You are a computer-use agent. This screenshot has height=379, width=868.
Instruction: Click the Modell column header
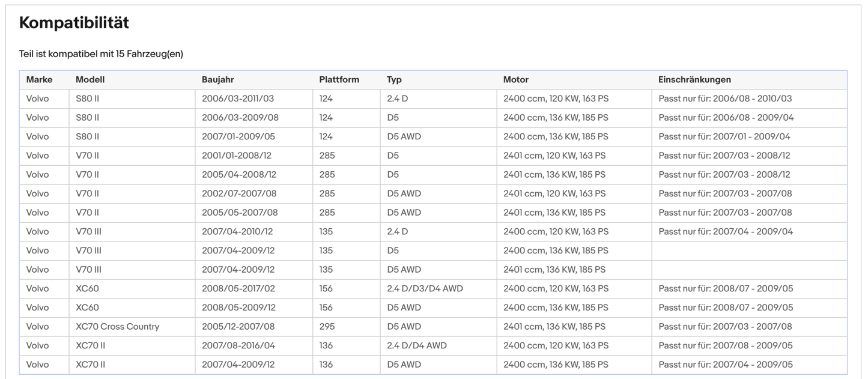(x=90, y=79)
